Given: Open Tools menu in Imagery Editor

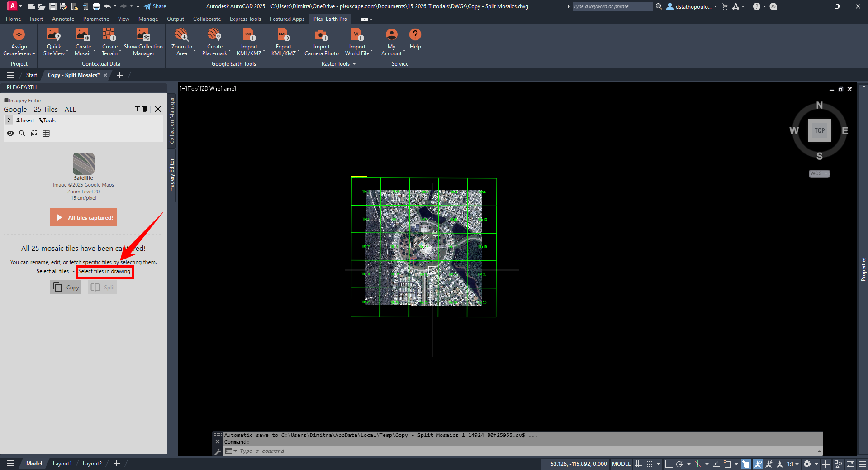Looking at the screenshot, I should click(x=47, y=120).
